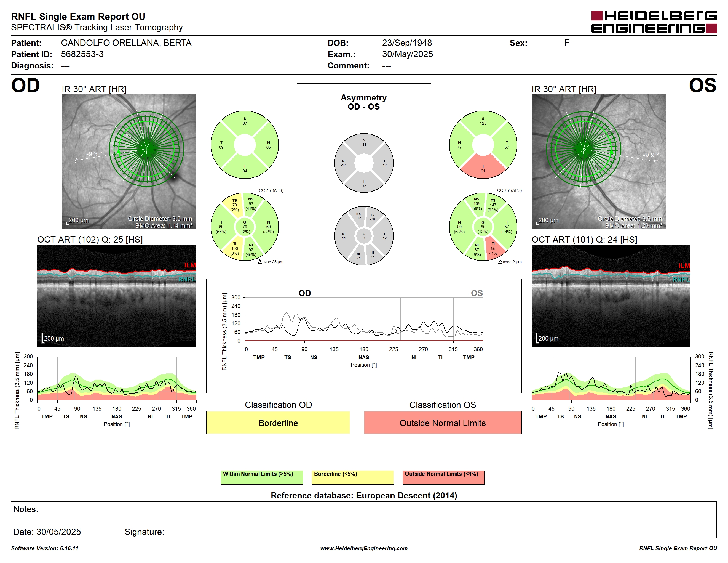Image resolution: width=728 pixels, height=563 pixels.
Task: Click OD global average G 79 (12%)
Action: click(245, 227)
